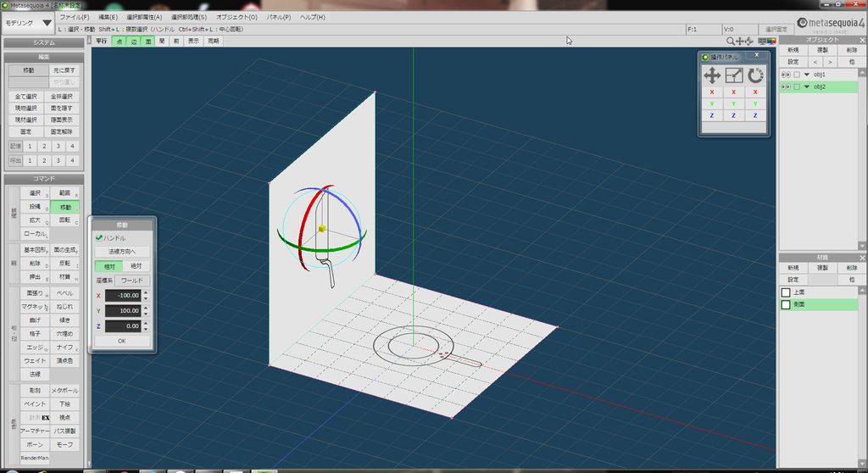Viewport: 868px width, 473px height.
Task: Click the move arrows icon in 操作パネル
Action: pyautogui.click(x=712, y=75)
